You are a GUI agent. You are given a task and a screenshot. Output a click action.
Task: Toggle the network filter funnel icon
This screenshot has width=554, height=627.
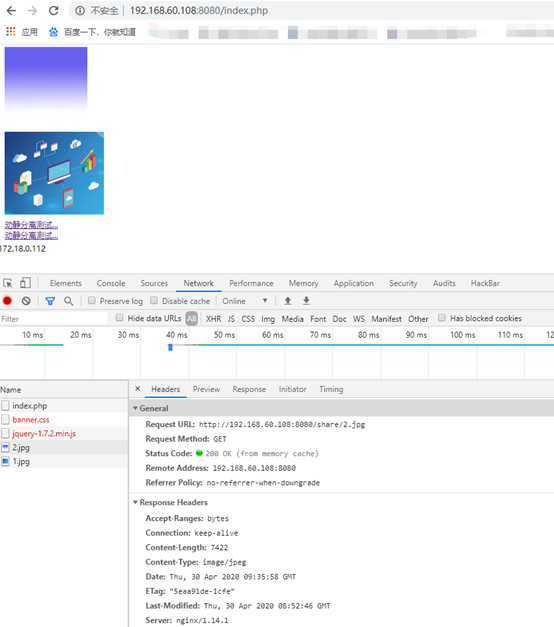pos(50,301)
